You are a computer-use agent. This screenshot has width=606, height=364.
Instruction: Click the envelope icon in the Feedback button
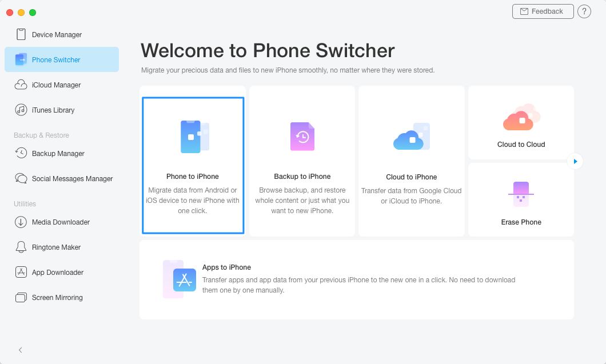click(x=524, y=11)
